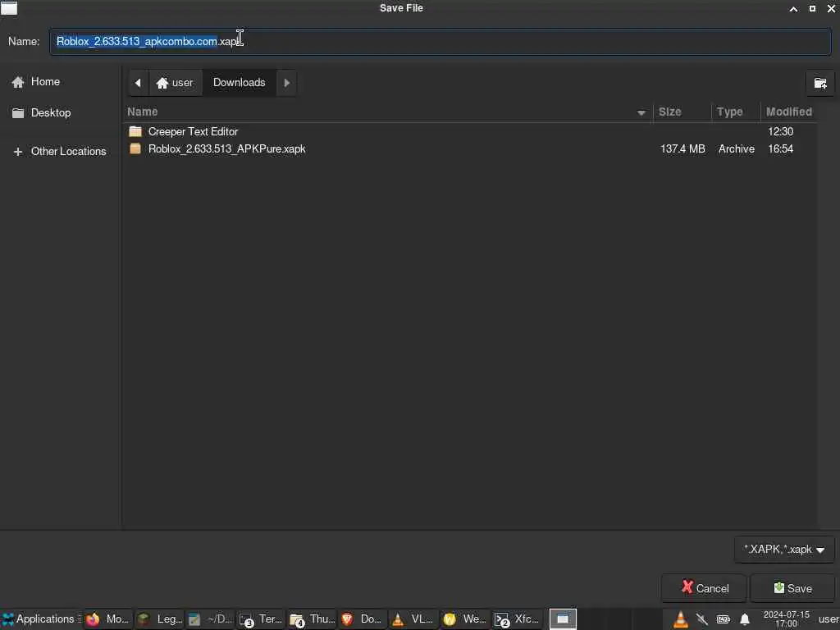Switch to Thu... Thunar taskbar group

click(x=312, y=619)
